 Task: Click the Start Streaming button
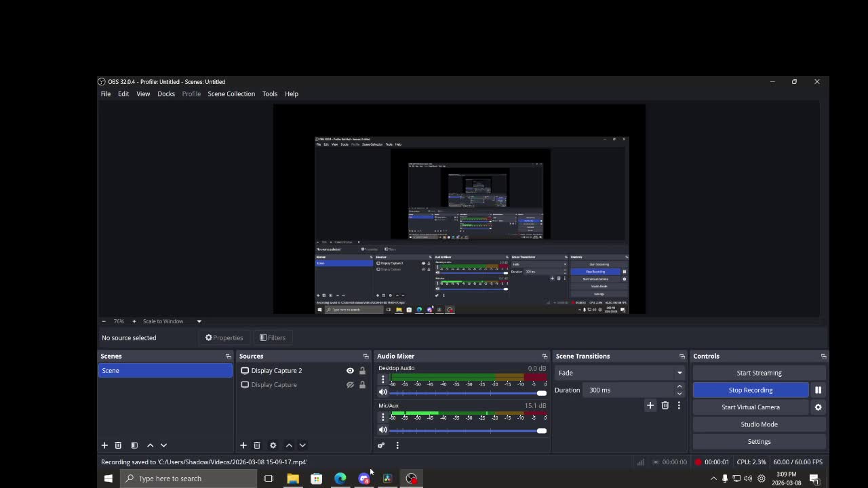[x=759, y=373]
